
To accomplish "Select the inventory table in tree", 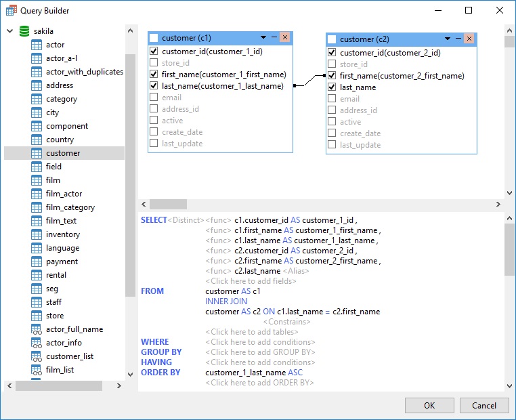I will tap(63, 234).
